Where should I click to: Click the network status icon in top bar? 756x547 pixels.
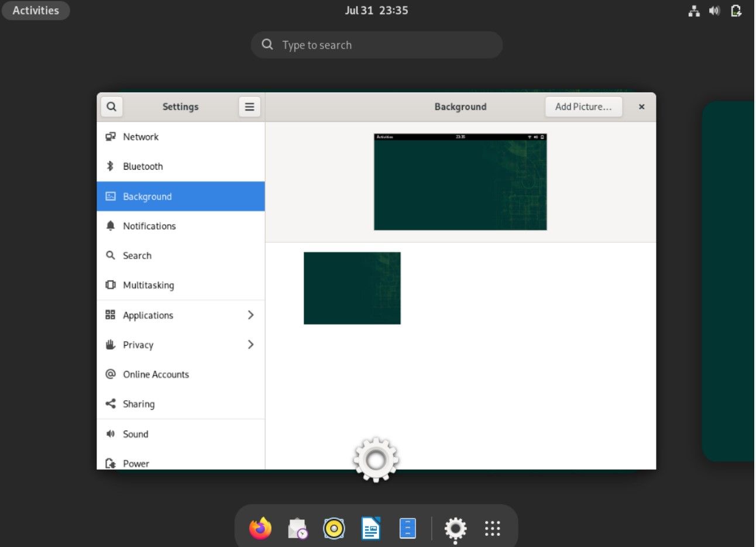(x=694, y=11)
